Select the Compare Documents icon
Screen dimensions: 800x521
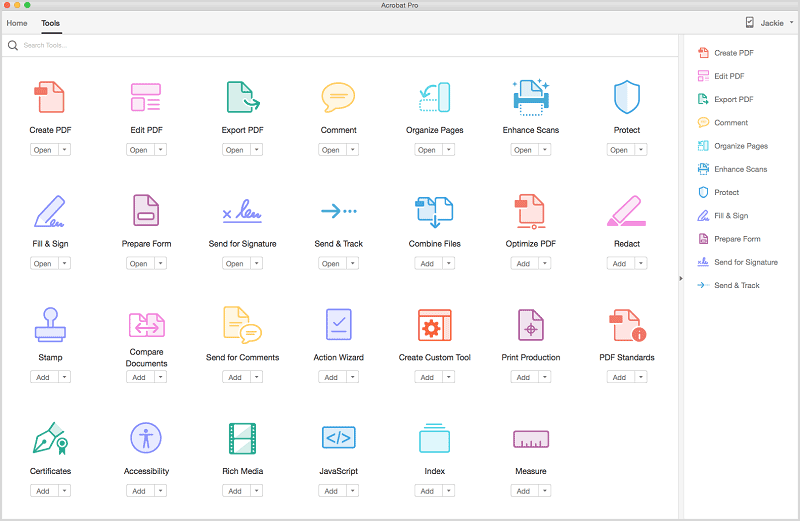pos(146,325)
